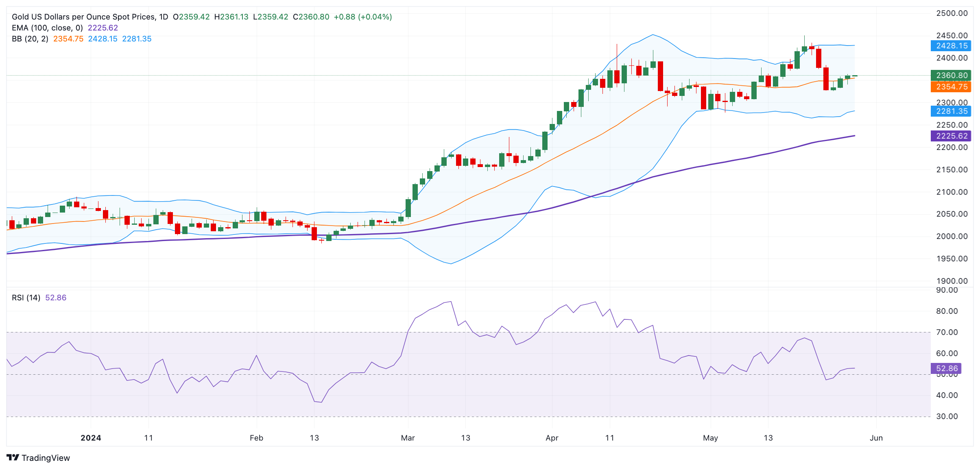Open the TradingView text link
The height and width of the screenshot is (469, 980).
coord(46,458)
